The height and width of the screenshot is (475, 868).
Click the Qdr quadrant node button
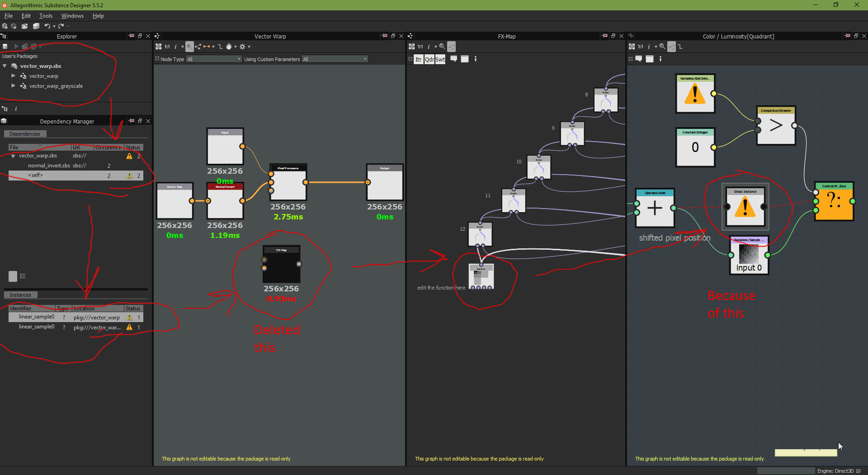pos(429,59)
